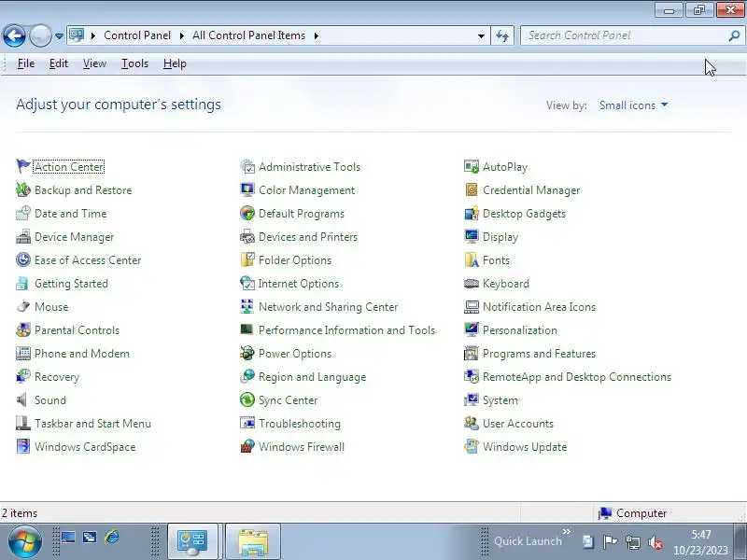This screenshot has height=560, width=747.
Task: Click the Devices and Printers icon
Action: [247, 237]
